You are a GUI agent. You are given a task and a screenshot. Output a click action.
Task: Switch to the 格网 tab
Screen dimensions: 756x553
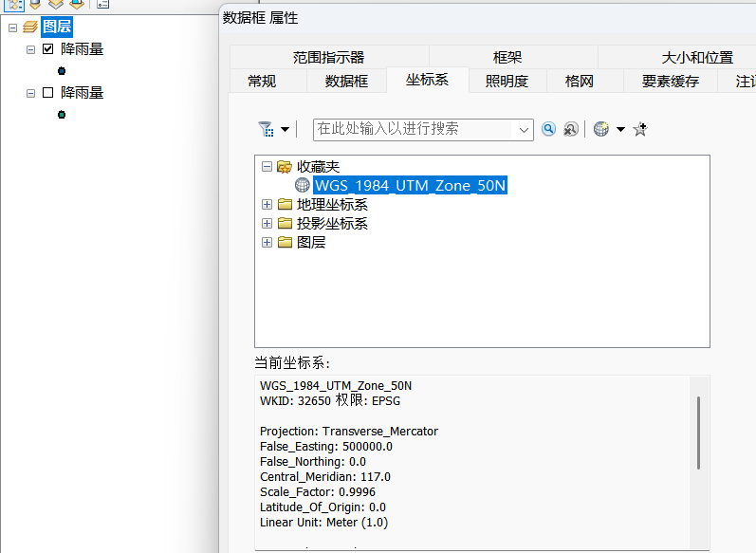[585, 81]
